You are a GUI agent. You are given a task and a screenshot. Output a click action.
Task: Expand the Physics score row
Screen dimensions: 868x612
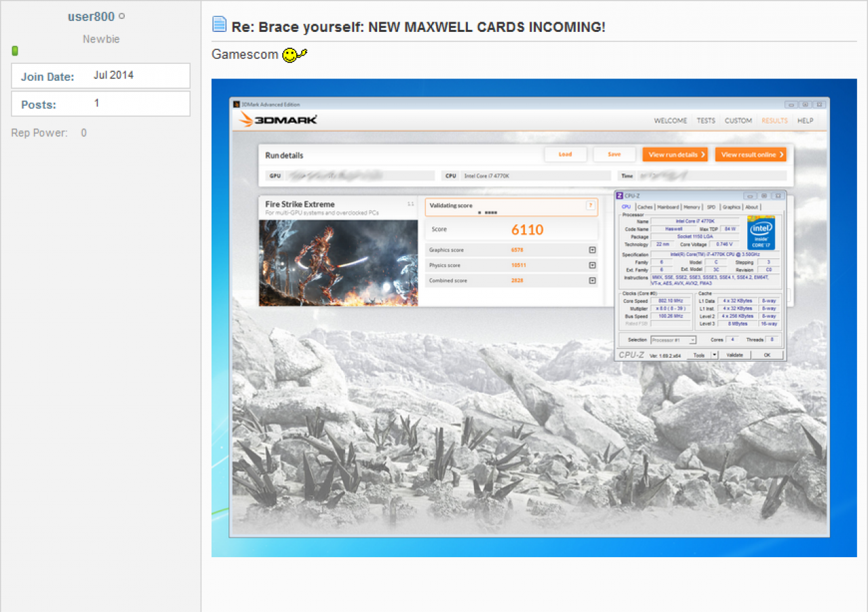tap(592, 265)
